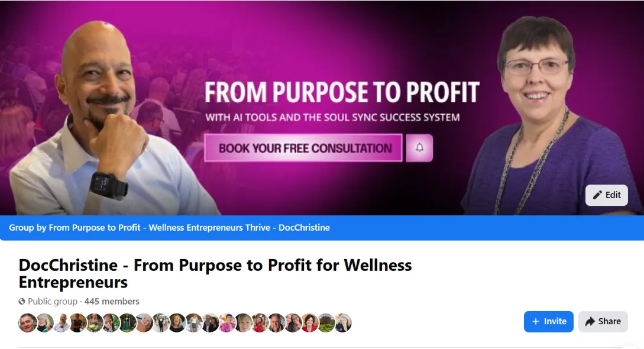644x349 pixels.
Task: Click From Purpose to Profit banner headline
Action: point(342,92)
